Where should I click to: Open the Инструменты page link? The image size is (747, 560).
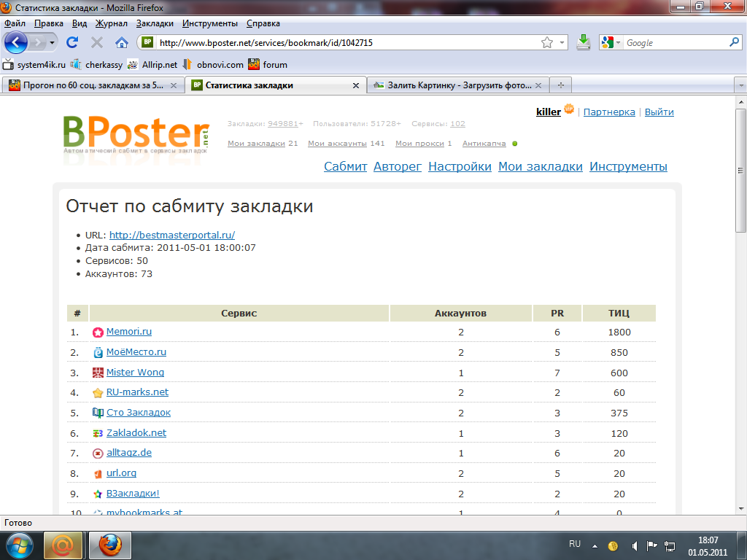628,167
